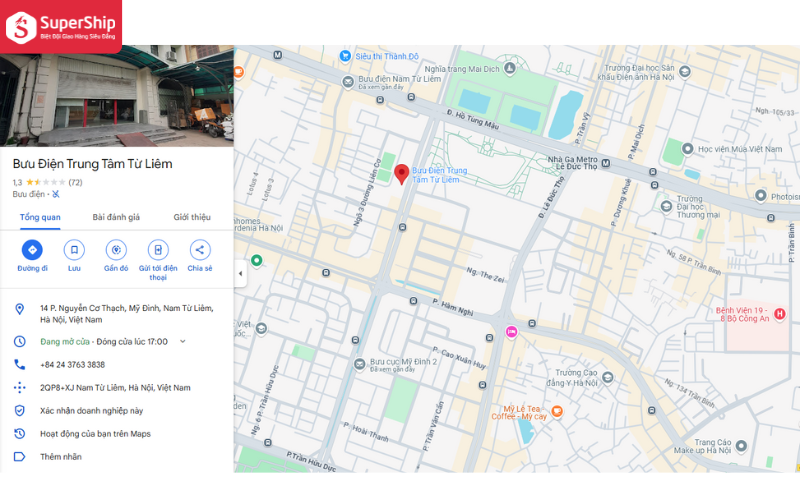Click the Nghĩa trang Mai Dịch marker
Image resolution: width=800 pixels, height=500 pixels.
click(509, 68)
